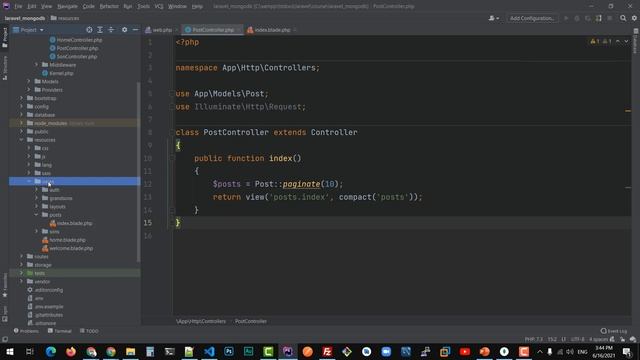
Task: Click the Expand All icon in Project panel
Action: coord(100,30)
